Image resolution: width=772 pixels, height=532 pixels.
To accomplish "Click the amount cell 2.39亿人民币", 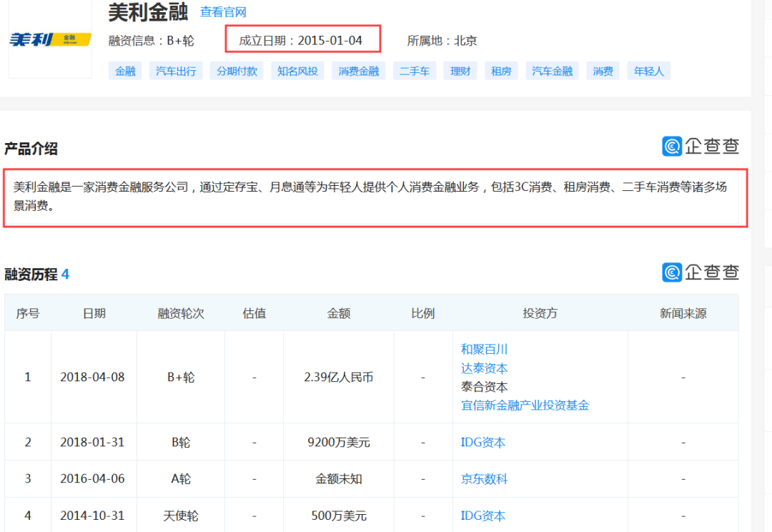I will (339, 378).
